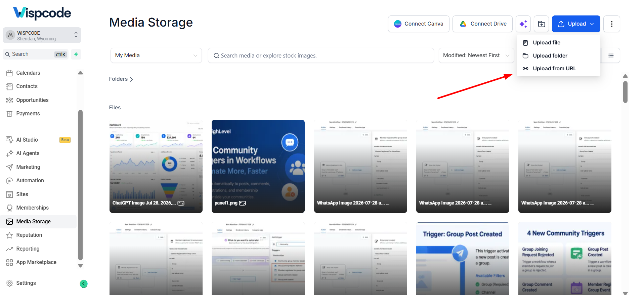Click sidebar scroll down arrow
This screenshot has width=644, height=295.
[x=80, y=266]
